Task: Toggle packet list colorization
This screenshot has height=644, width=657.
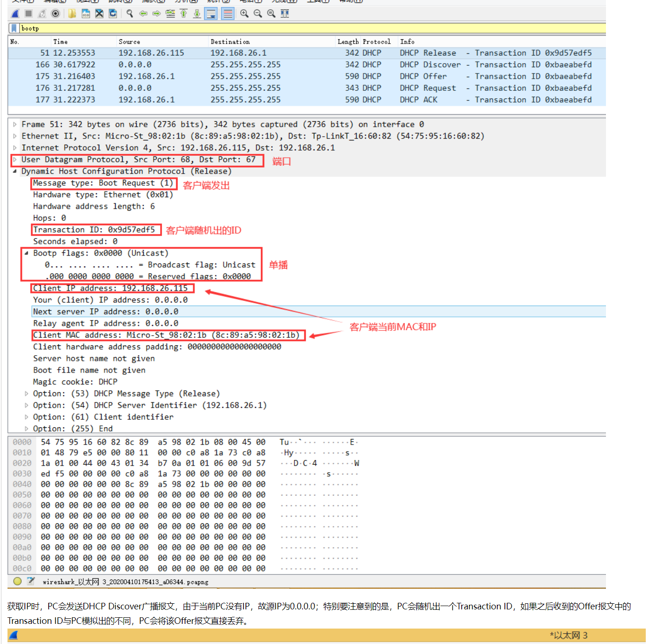Action: pos(228,14)
